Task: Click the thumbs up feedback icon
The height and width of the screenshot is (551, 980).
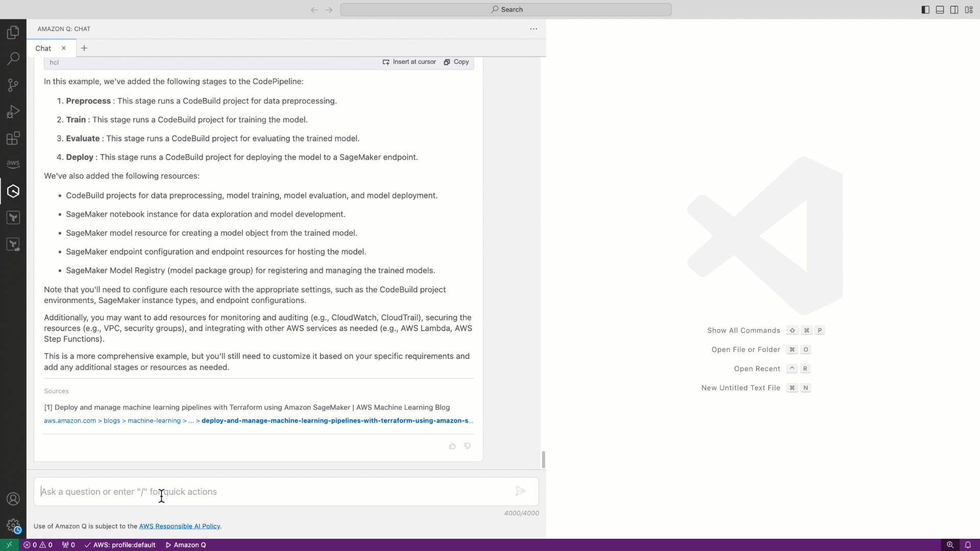Action: 452,446
